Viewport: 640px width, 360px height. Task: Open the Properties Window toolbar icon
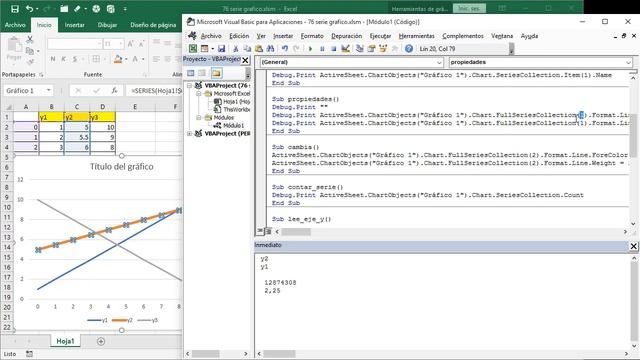click(x=371, y=49)
